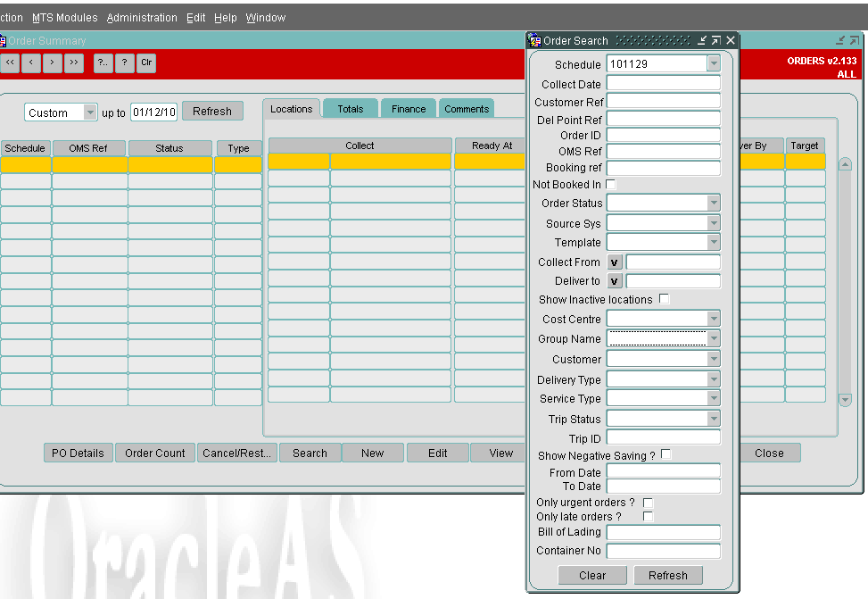The width and height of the screenshot is (868, 599).
Task: Click the Clr clear toolbar button
Action: pyautogui.click(x=146, y=62)
